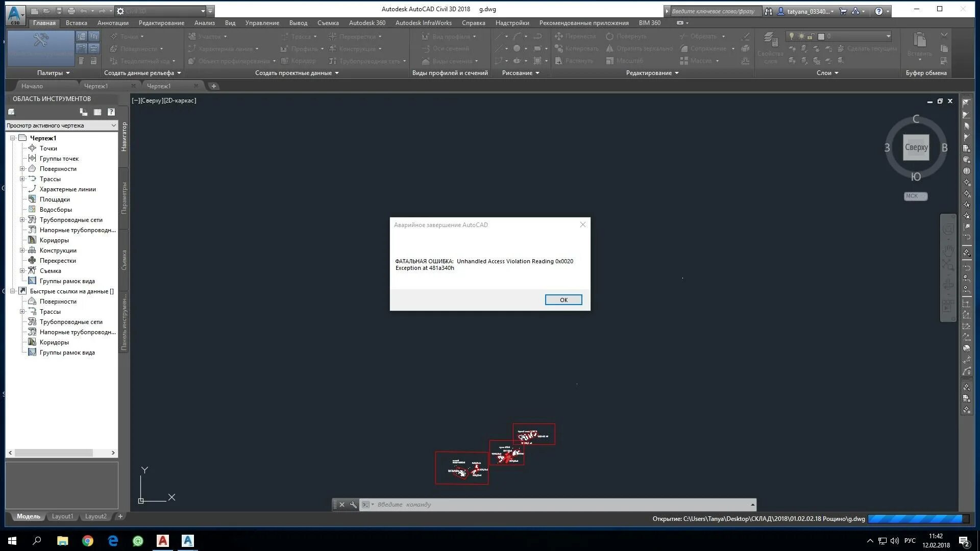980x551 pixels.
Task: Expand the Трубопроводные сети tree node
Action: point(22,220)
